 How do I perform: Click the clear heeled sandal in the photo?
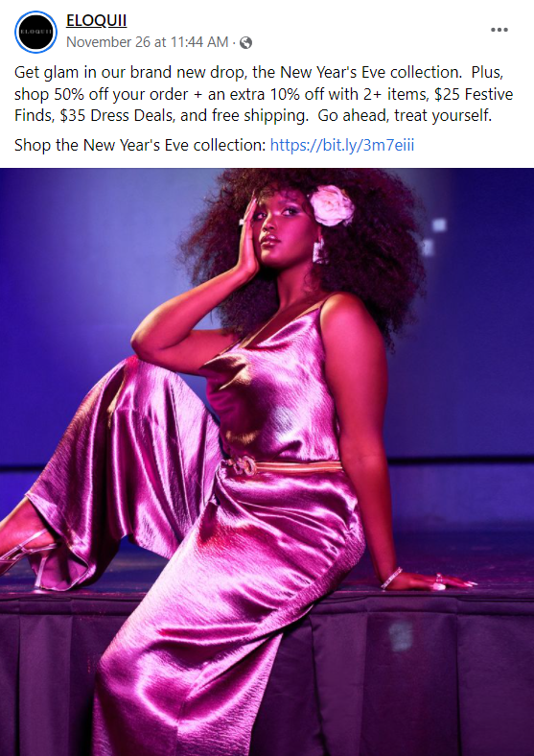click(x=28, y=557)
